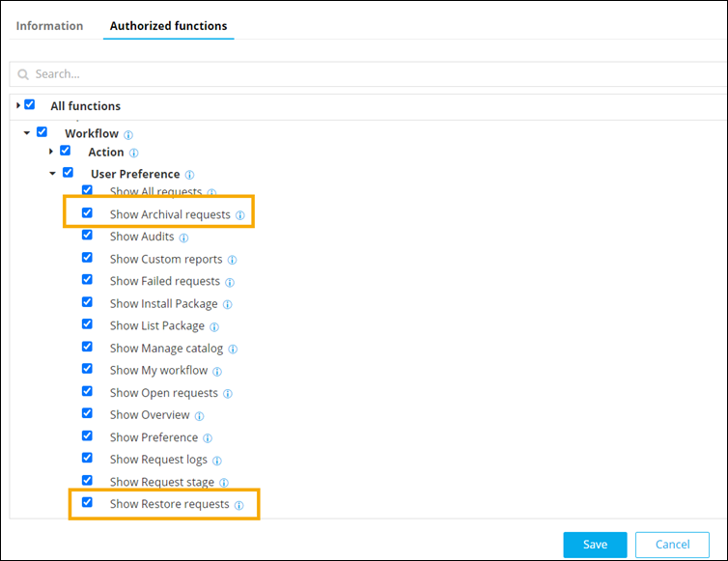
Task: Click the Action label text
Action: click(x=106, y=153)
